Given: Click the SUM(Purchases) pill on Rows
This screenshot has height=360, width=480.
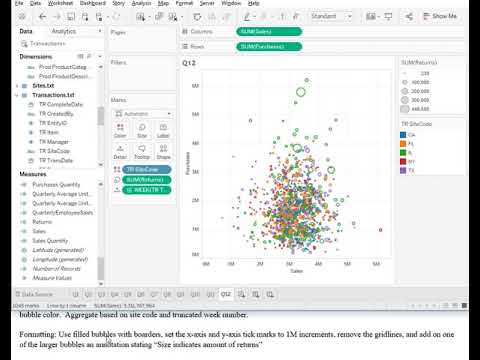Looking at the screenshot, I should coord(269,46).
